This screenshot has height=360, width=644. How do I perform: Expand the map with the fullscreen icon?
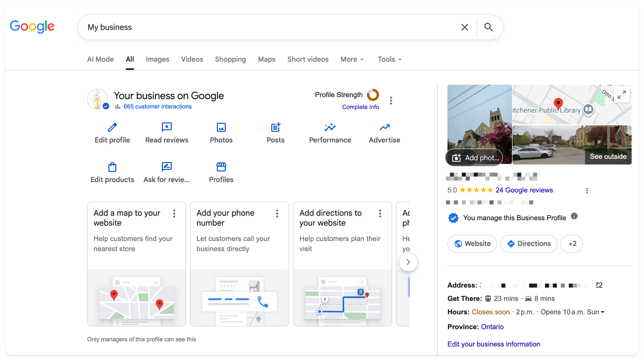point(622,95)
